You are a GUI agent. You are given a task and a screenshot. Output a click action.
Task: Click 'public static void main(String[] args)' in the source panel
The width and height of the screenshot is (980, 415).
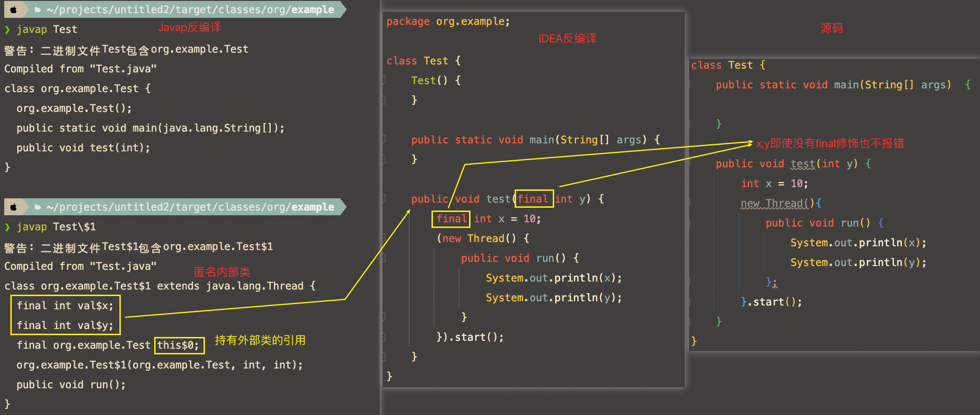pos(833,85)
